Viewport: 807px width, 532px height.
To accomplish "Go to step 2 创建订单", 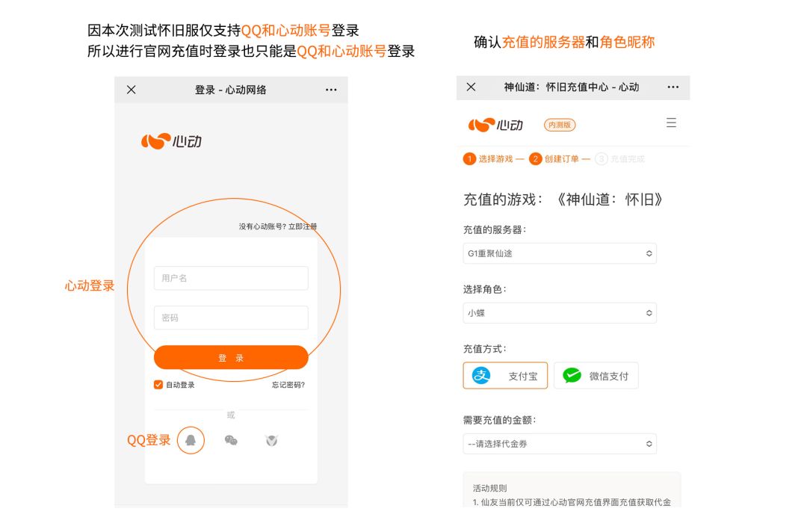I will [x=554, y=159].
